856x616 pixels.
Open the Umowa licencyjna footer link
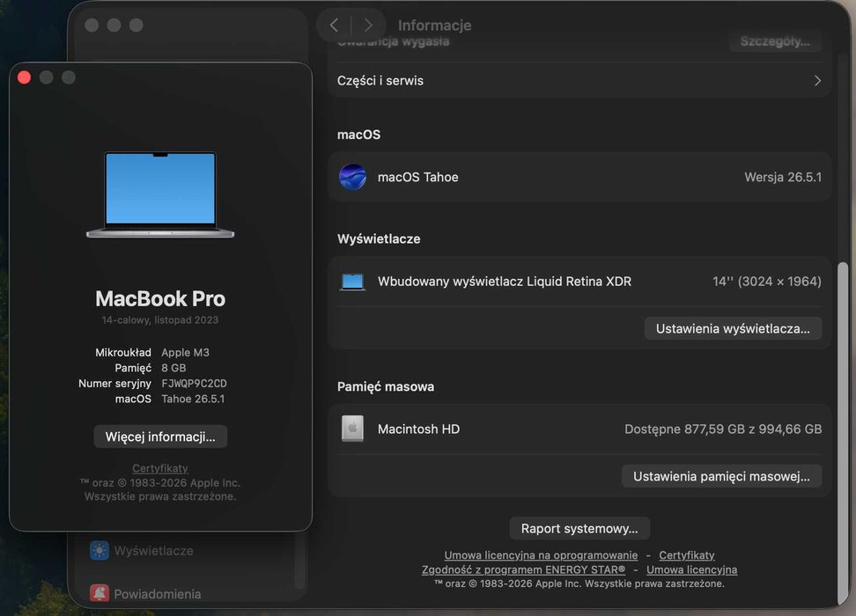click(691, 569)
